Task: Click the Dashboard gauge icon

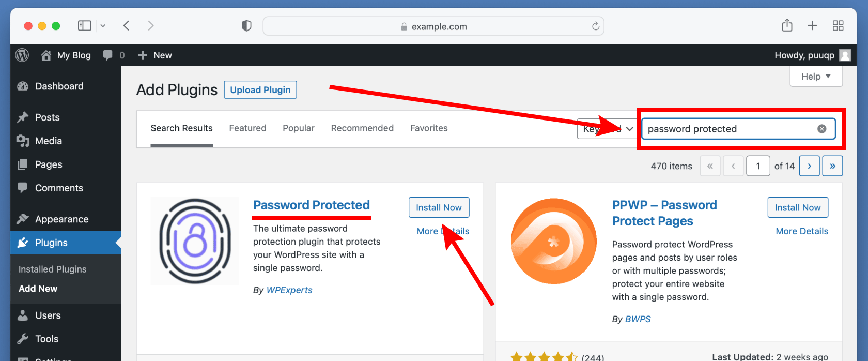Action: (x=22, y=86)
